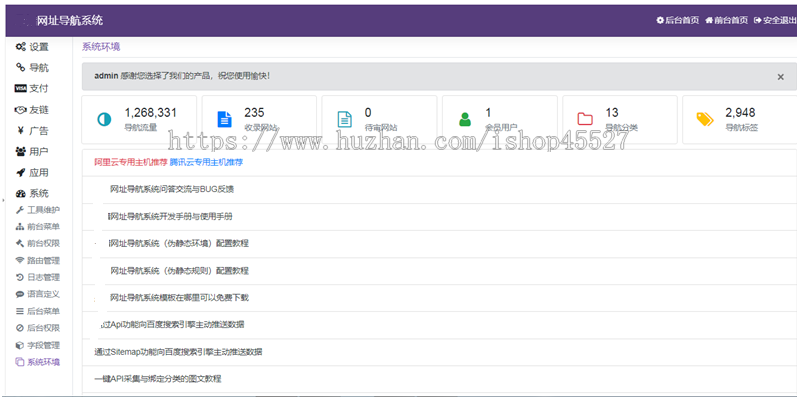Click the teal document 待审网站 icon
799x399 pixels.
point(344,119)
